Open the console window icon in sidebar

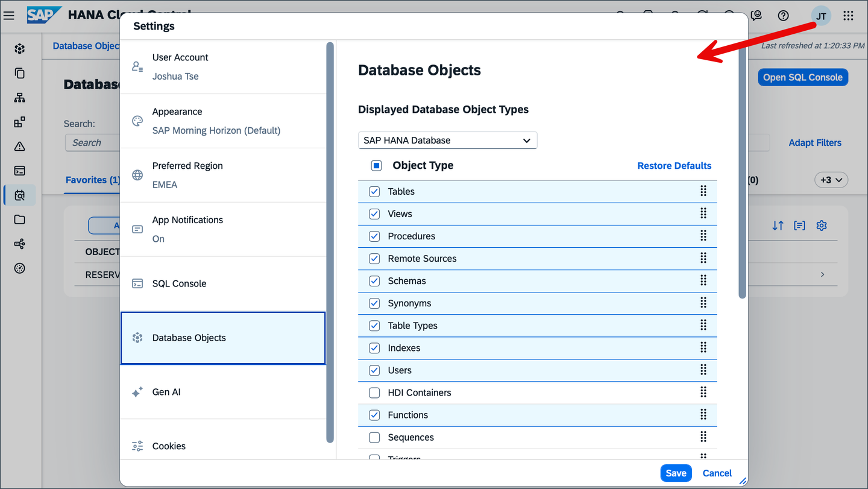pos(20,171)
